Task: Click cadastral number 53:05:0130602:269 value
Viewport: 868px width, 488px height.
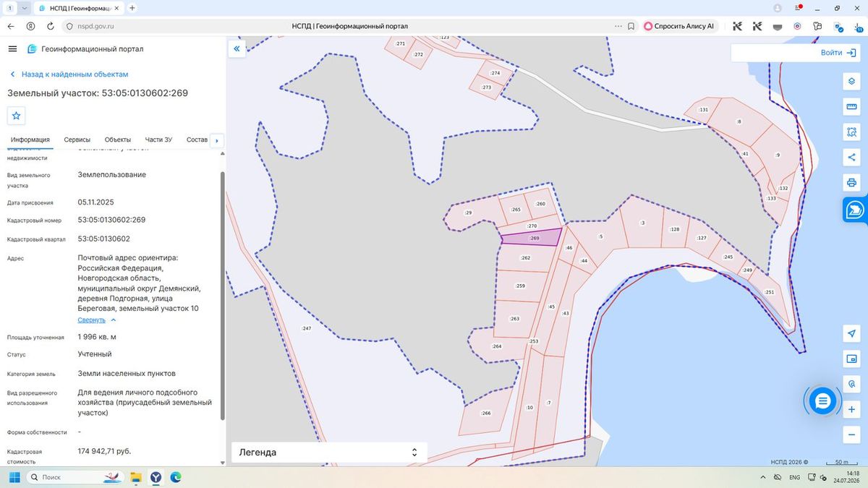Action: pyautogui.click(x=111, y=220)
